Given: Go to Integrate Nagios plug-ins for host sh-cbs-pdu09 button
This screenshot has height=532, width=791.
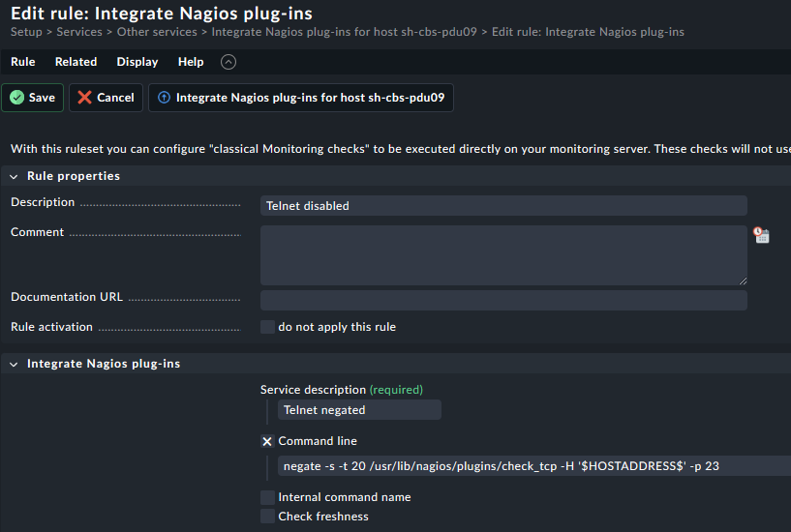Looking at the screenshot, I should [x=301, y=98].
